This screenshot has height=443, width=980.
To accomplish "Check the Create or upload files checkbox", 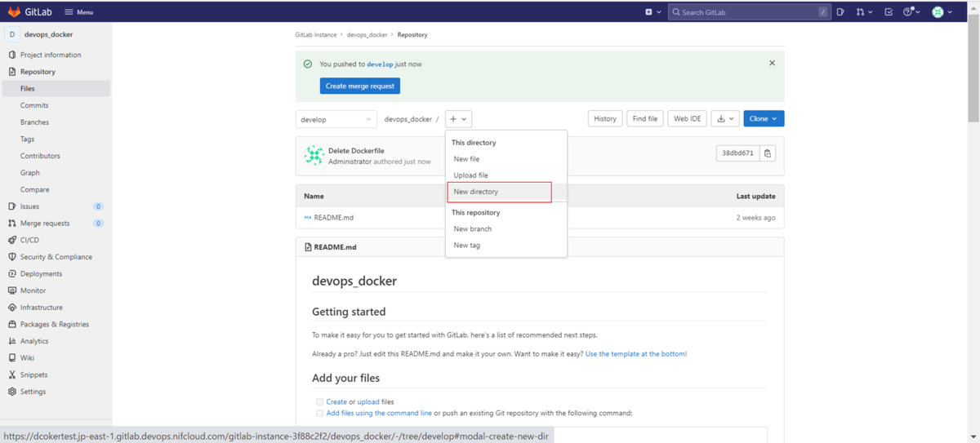I will (319, 402).
